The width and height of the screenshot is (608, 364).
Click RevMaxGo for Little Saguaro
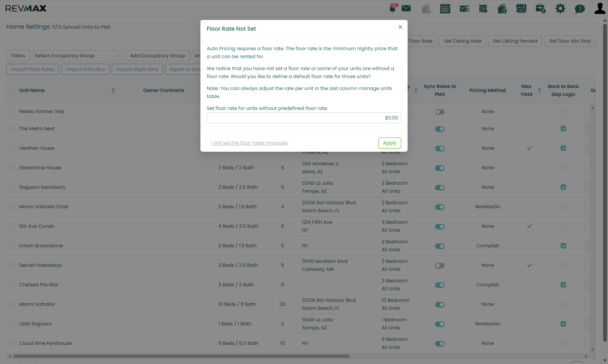click(x=488, y=324)
